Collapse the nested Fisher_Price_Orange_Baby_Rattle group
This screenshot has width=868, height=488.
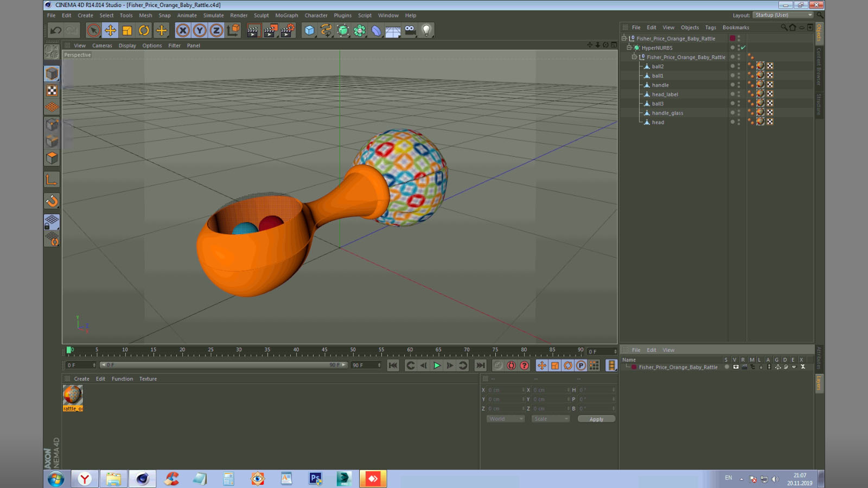pyautogui.click(x=634, y=57)
